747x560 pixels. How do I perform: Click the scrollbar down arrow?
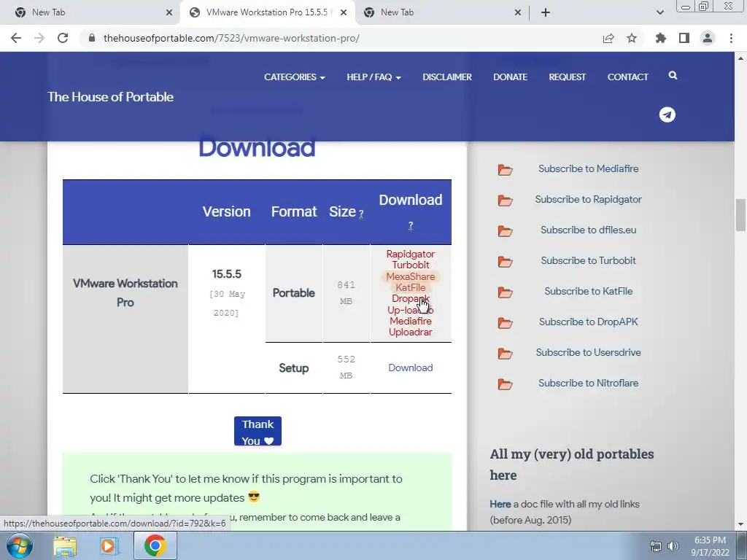point(740,524)
